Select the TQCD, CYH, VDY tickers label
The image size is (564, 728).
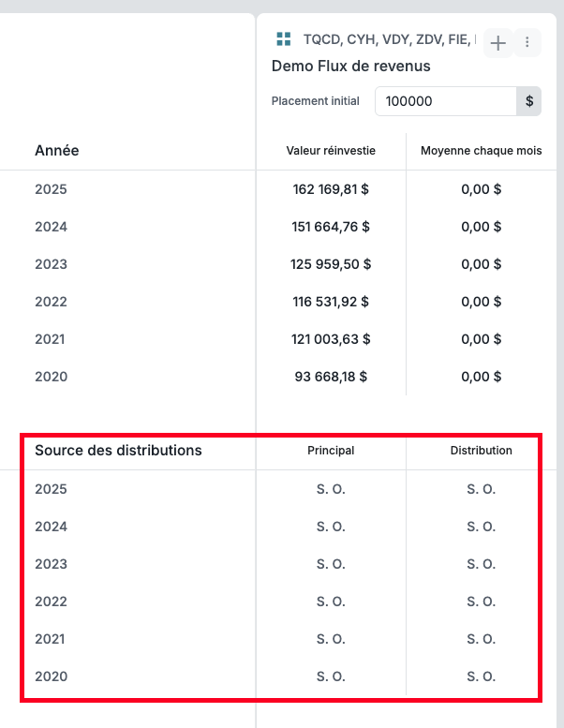(x=390, y=39)
